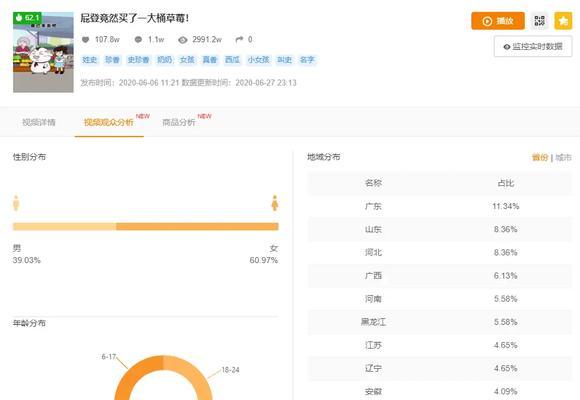
Task: Toggle region view to 省份
Action: tap(540, 158)
